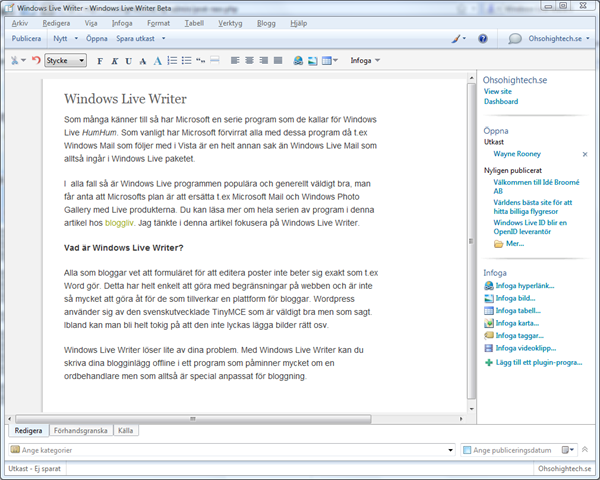600x480 pixels.
Task: Click Infoga taggar in sidebar
Action: [514, 336]
